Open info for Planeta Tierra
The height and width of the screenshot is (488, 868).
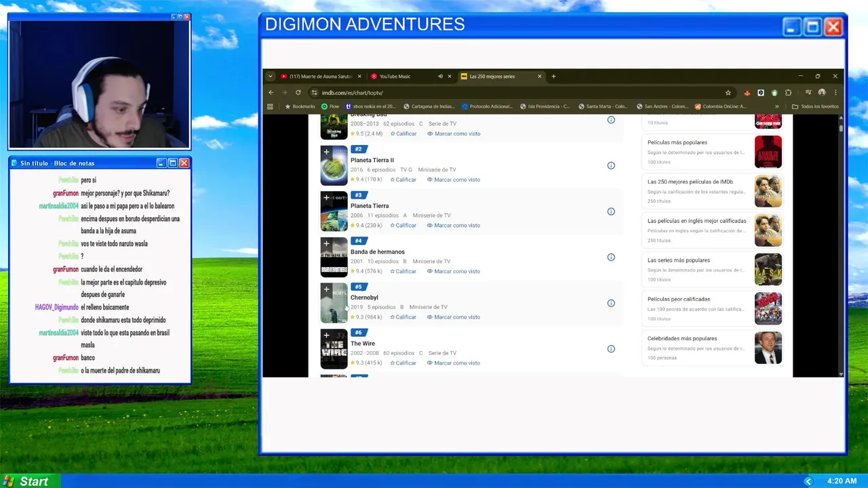click(611, 211)
